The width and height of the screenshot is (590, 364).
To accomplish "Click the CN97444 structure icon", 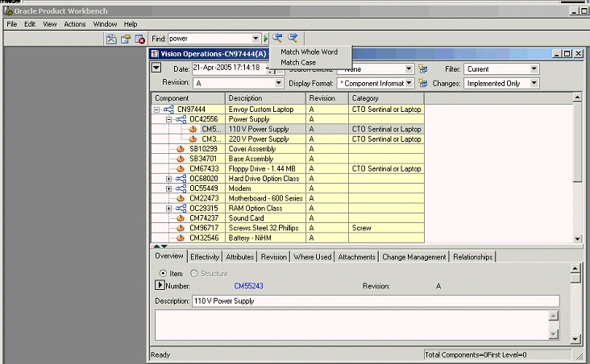I will point(168,110).
